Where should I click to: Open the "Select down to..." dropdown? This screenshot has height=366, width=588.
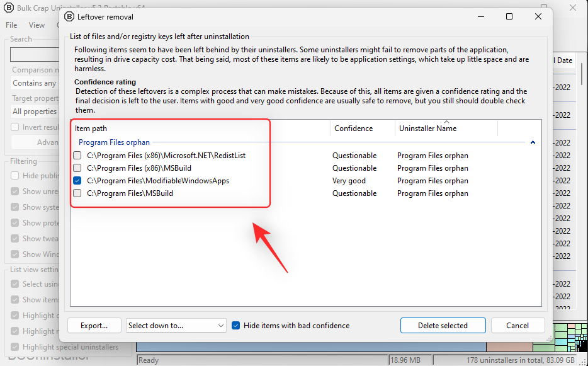[x=176, y=326]
